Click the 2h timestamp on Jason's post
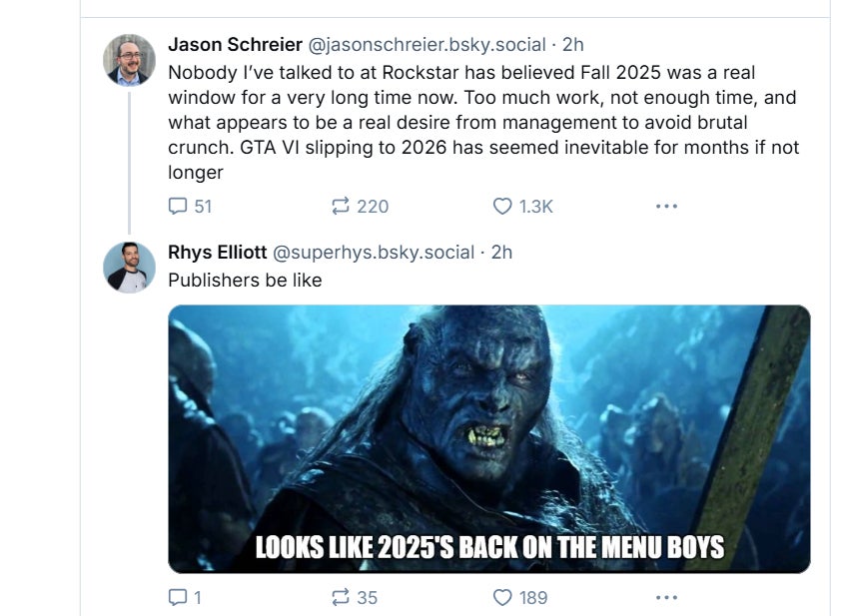The image size is (847, 616). (573, 45)
